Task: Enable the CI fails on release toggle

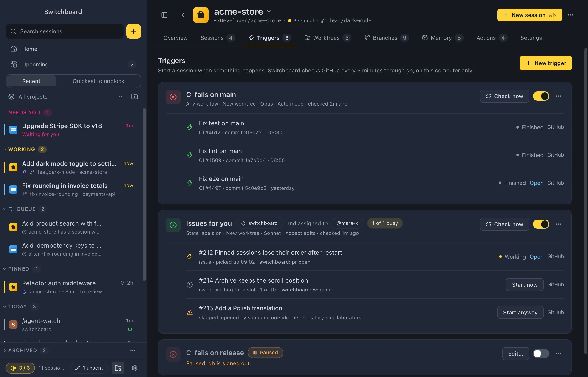Action: coord(541,354)
